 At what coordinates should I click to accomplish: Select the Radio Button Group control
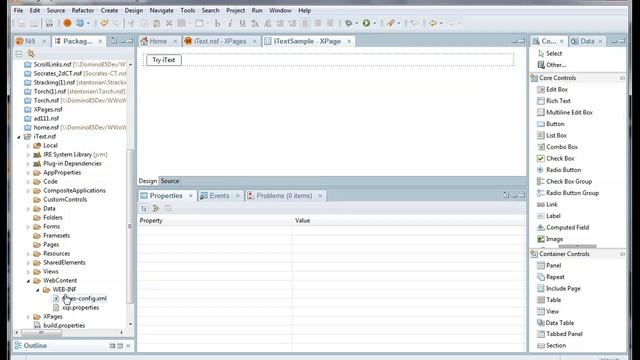[x=568, y=193]
